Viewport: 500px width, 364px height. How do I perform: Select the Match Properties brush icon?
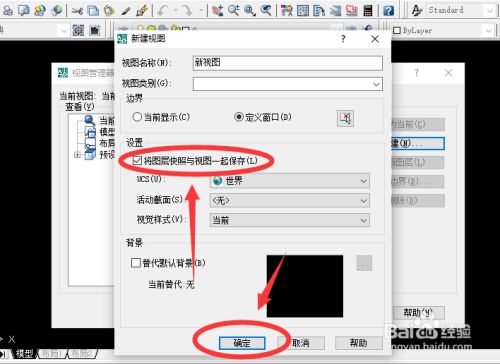[126, 11]
